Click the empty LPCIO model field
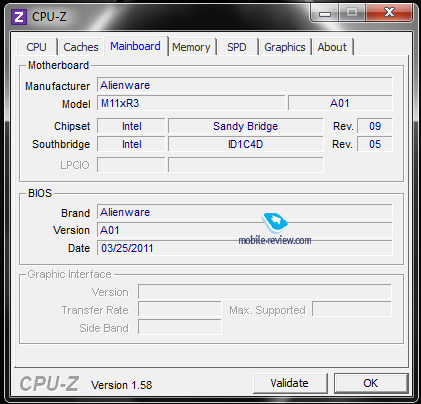The image size is (421, 404). click(x=246, y=165)
